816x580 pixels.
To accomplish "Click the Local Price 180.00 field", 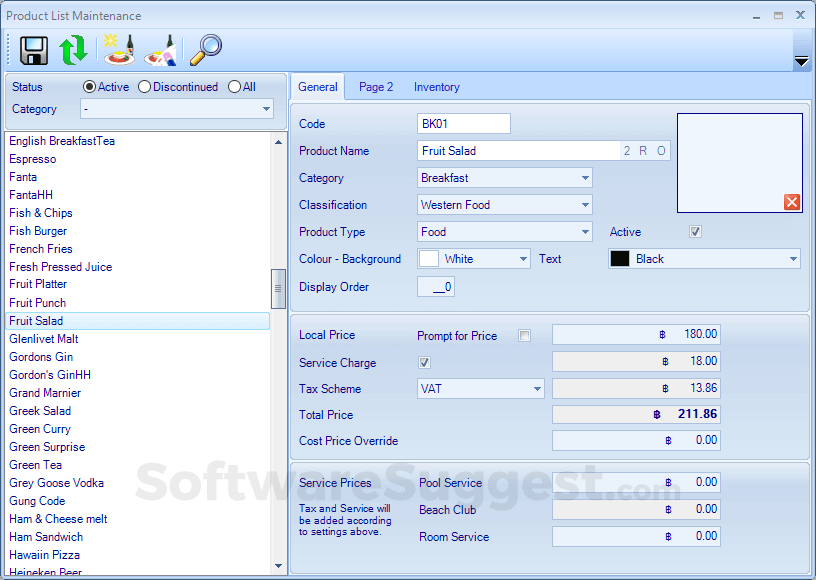I will click(636, 334).
